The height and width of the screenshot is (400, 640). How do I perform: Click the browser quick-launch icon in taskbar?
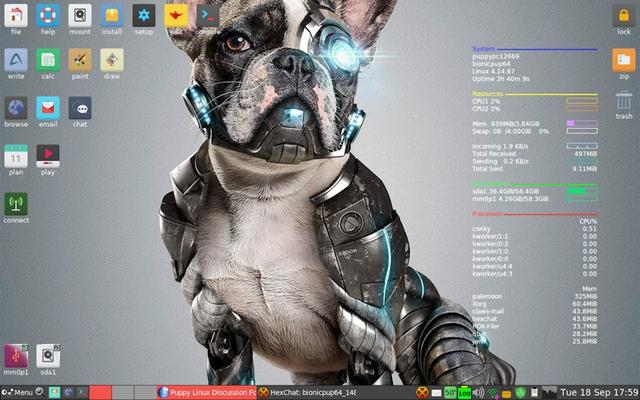point(69,393)
